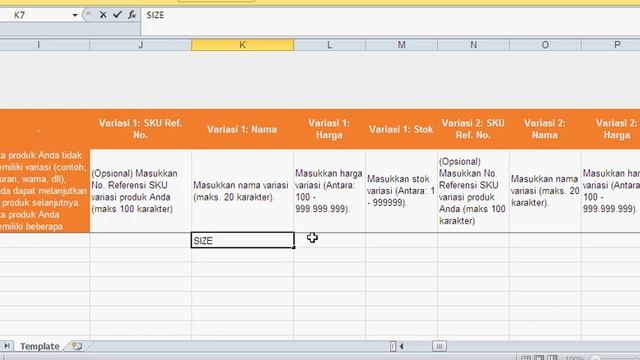The width and height of the screenshot is (640, 360).
Task: Cancel the cell entry with the X icon
Action: [103, 15]
